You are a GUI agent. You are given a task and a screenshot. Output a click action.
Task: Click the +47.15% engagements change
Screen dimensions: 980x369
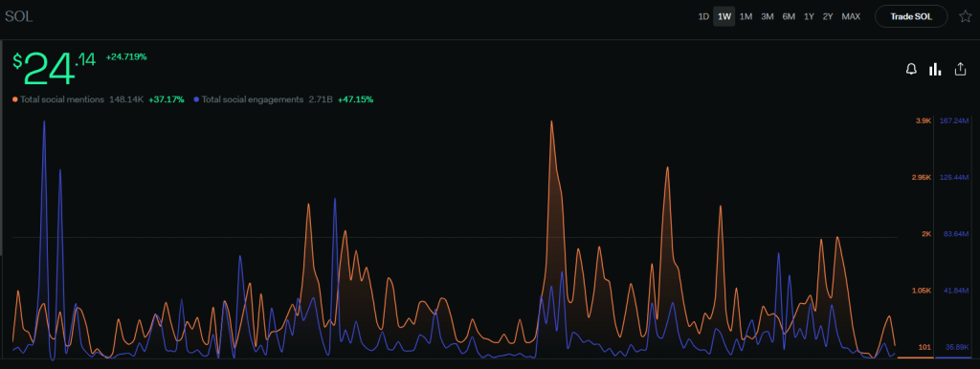tap(356, 99)
